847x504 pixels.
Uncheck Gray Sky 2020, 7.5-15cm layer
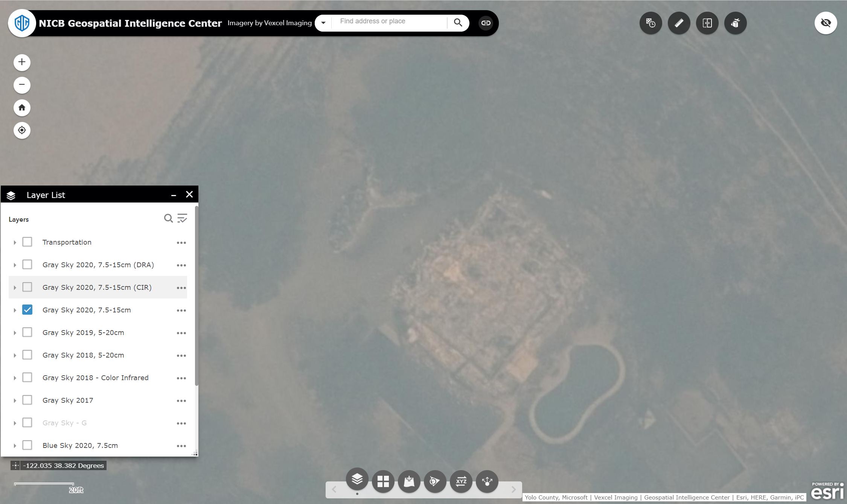click(x=27, y=310)
